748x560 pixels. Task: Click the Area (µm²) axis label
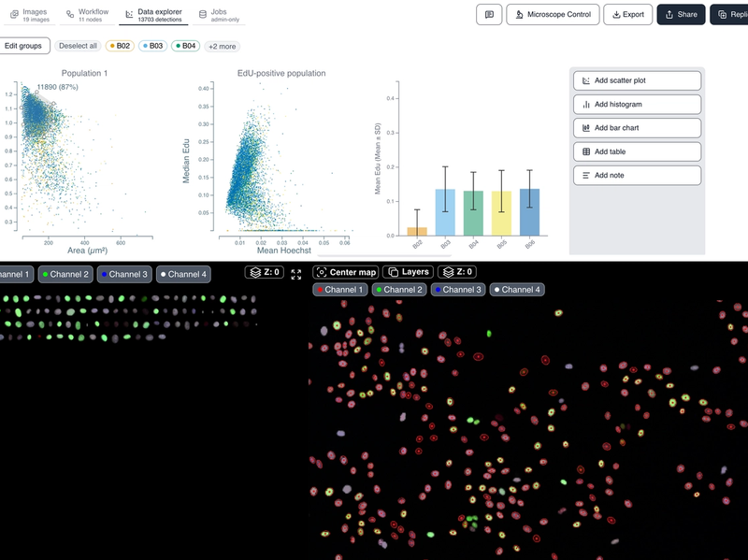[x=87, y=251]
